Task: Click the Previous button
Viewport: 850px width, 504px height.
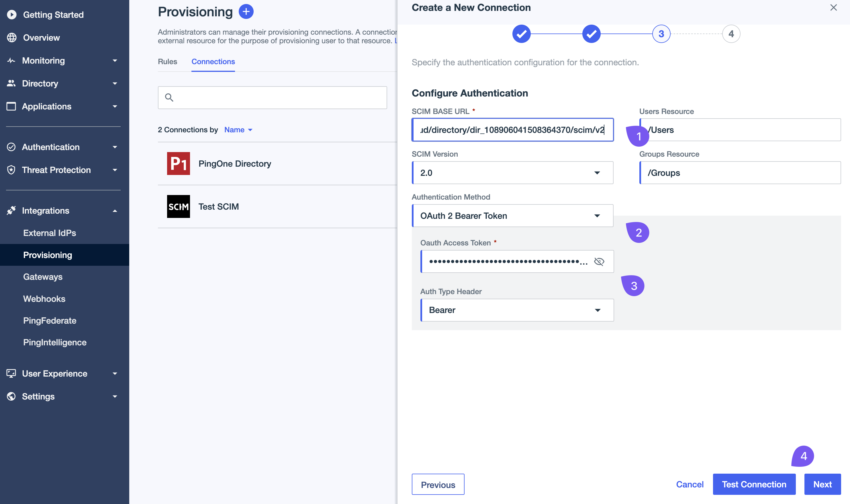Action: (438, 484)
